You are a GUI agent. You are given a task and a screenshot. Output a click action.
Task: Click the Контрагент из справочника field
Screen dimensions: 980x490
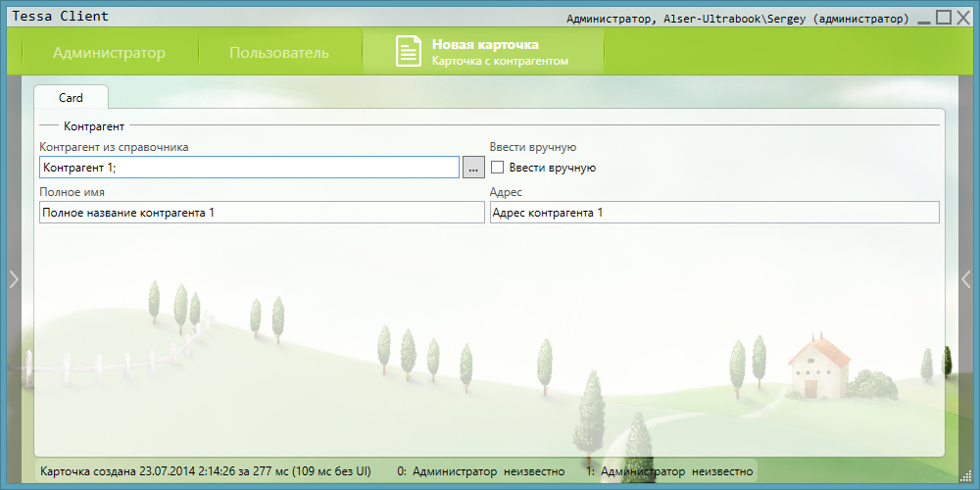click(x=249, y=168)
